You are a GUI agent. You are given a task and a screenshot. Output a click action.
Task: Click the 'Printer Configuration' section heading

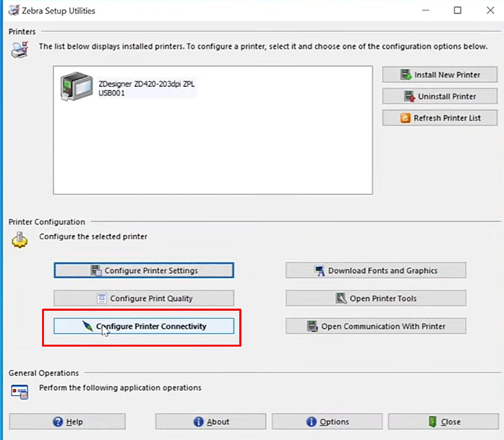click(47, 222)
